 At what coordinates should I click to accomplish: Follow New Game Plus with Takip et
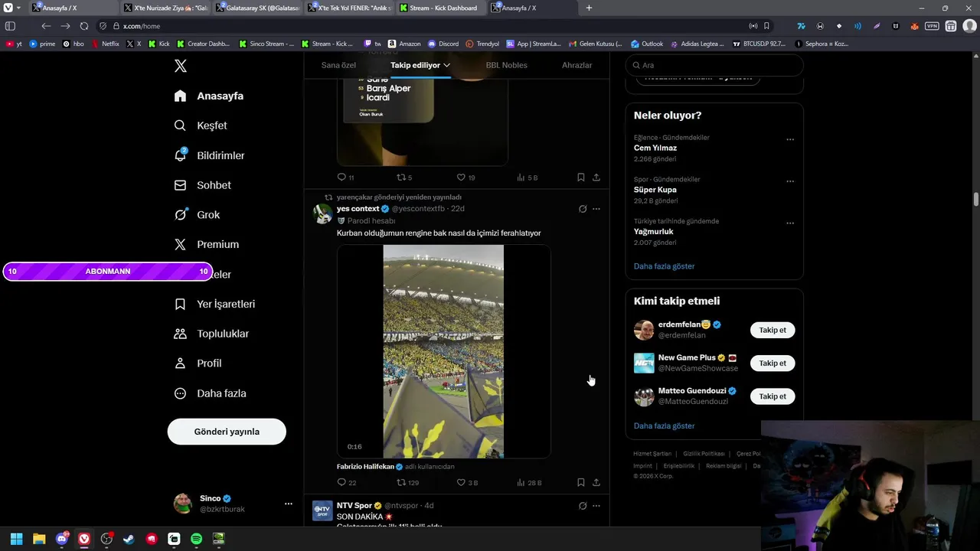point(773,364)
